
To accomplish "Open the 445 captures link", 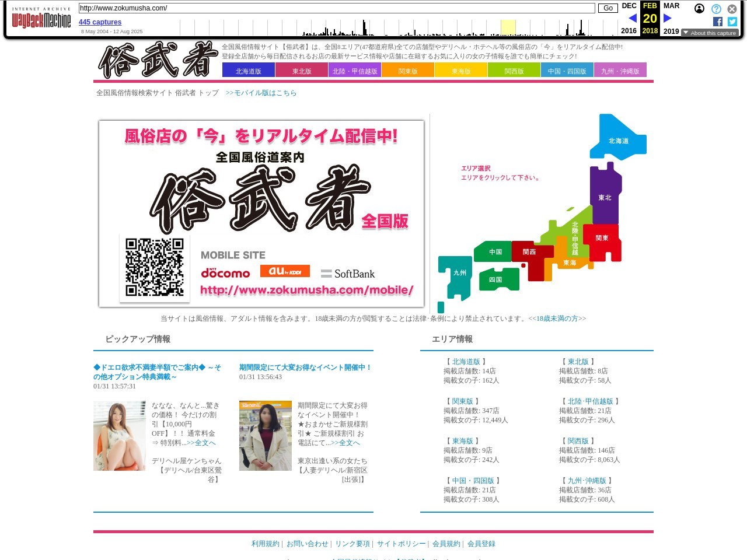I will [x=100, y=22].
